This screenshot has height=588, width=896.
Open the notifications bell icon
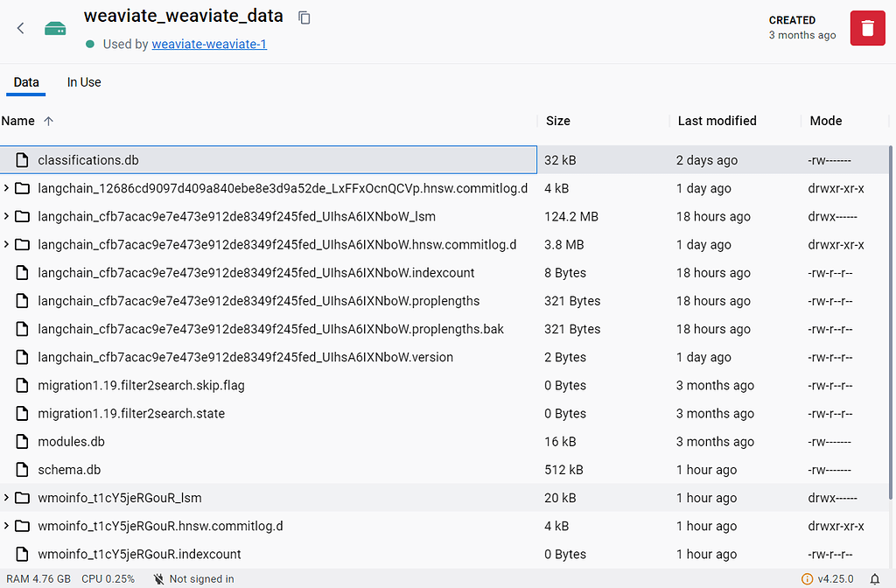(875, 578)
